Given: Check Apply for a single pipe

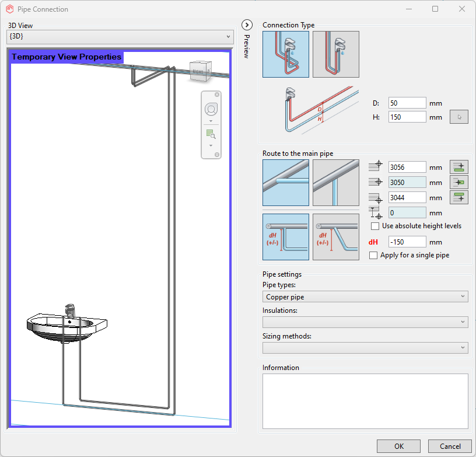Looking at the screenshot, I should (374, 255).
